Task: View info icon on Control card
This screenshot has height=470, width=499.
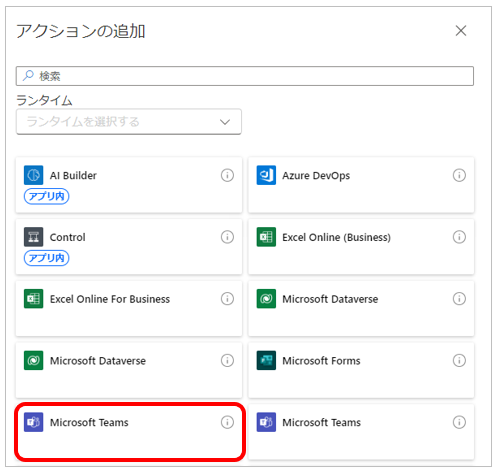Action: [227, 237]
